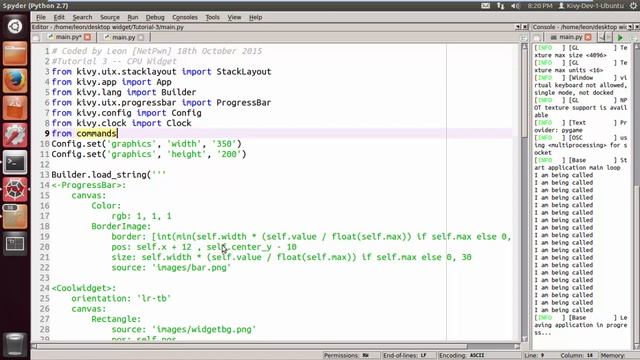Open the console tab options button

(633, 38)
